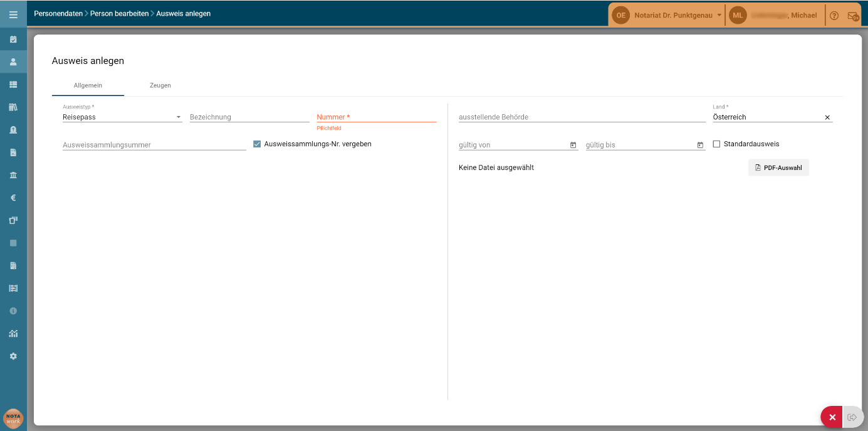Focus the Bezeichnung input field
Screen dimensions: 868x431
click(x=249, y=117)
